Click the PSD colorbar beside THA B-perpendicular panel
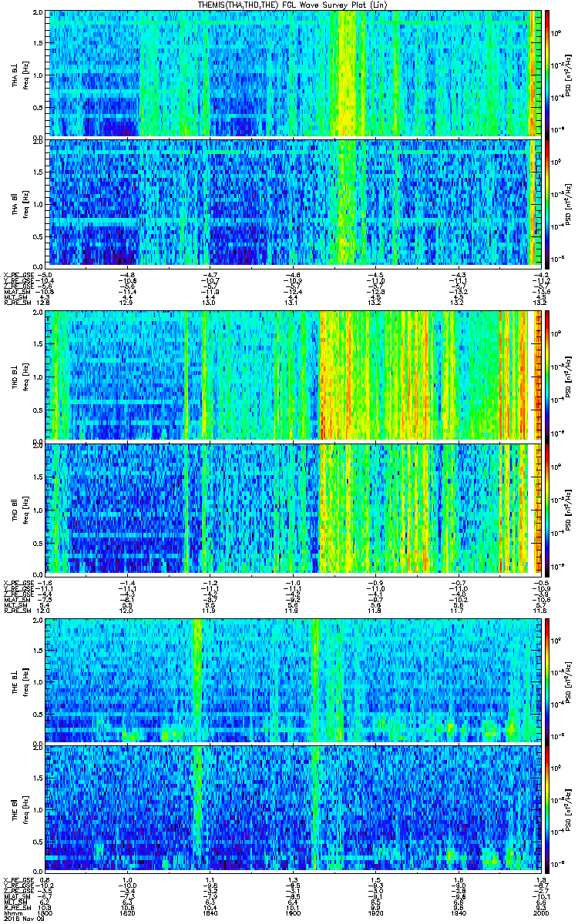Viewport: 578px width, 924px height. point(547,73)
